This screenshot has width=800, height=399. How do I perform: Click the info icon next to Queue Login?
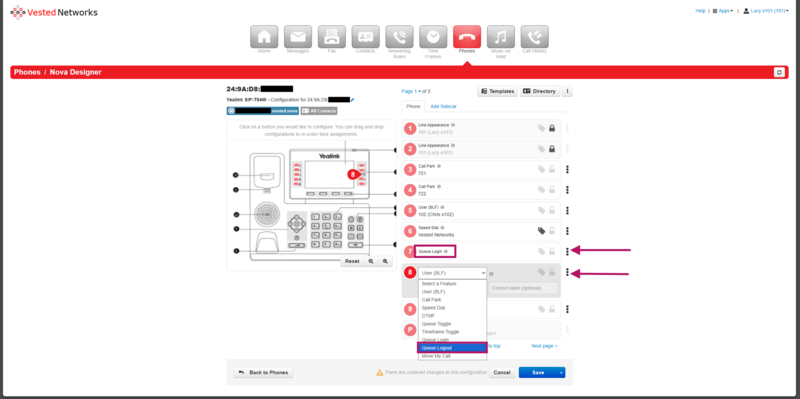click(446, 252)
